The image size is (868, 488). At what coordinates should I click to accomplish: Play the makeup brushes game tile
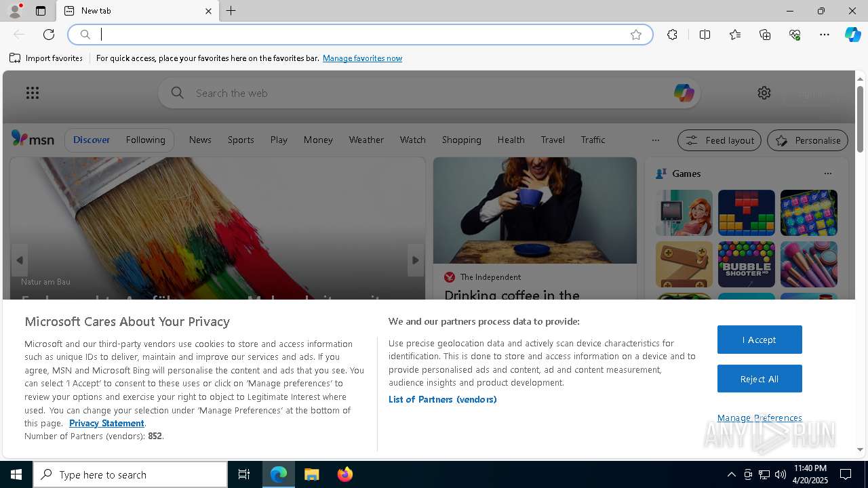pyautogui.click(x=808, y=264)
